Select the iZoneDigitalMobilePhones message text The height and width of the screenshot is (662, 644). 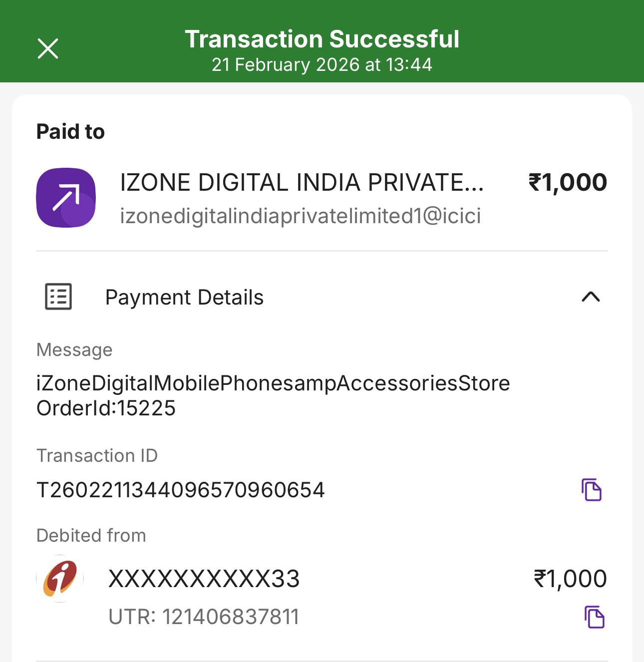(273, 383)
